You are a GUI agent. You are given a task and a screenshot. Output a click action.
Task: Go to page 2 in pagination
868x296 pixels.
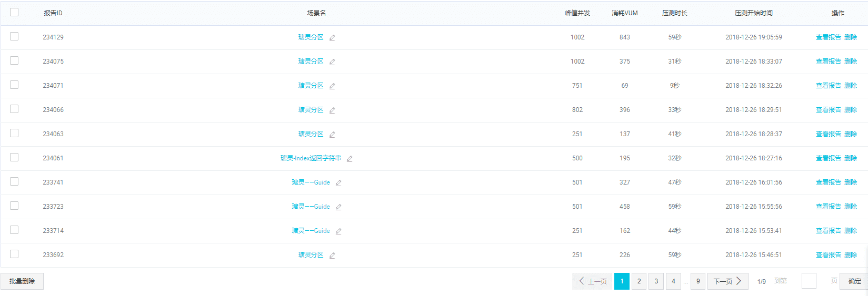point(639,281)
